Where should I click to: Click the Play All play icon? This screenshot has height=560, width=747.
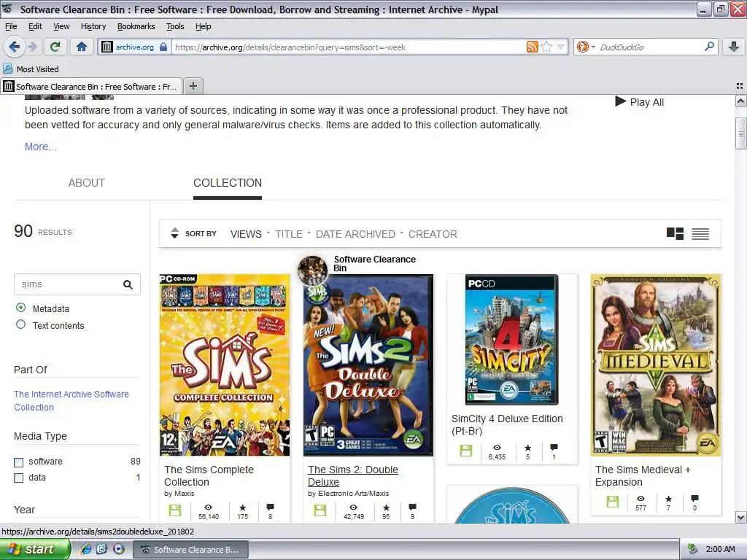620,101
